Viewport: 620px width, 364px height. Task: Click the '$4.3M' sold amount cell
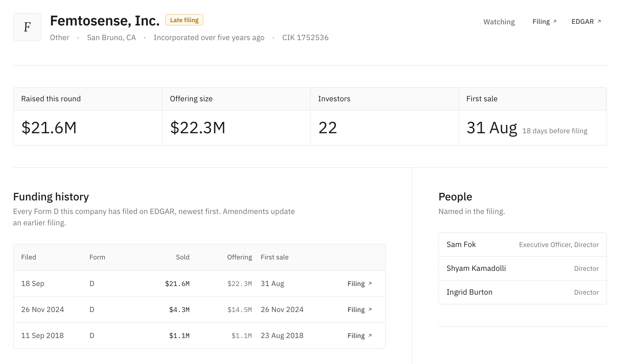(x=179, y=310)
